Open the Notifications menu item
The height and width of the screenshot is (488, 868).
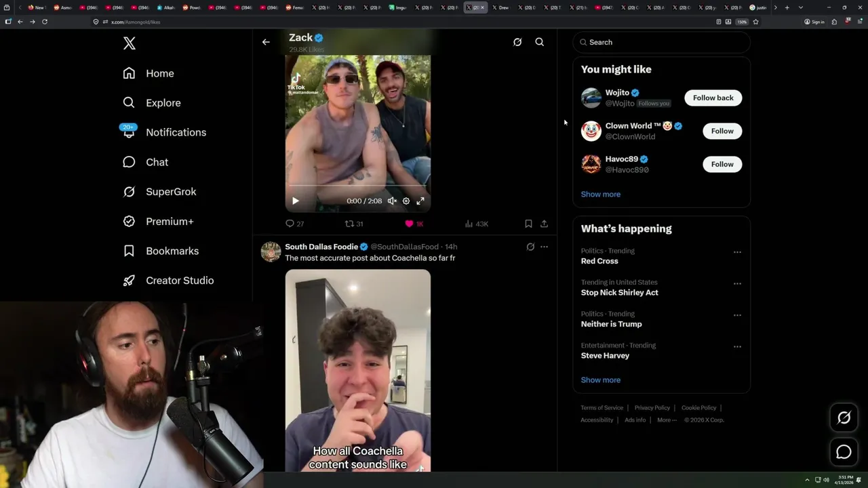(x=176, y=132)
